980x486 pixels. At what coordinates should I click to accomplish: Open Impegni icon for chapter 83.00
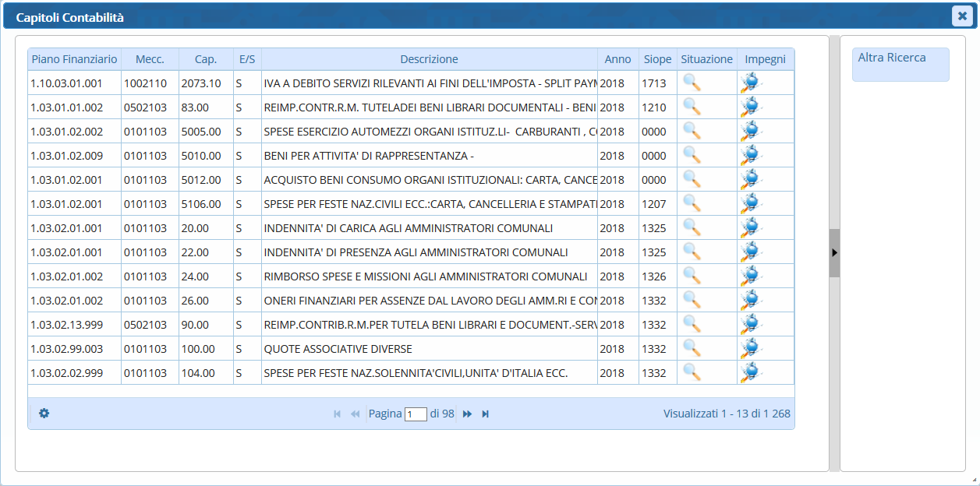pyautogui.click(x=750, y=107)
